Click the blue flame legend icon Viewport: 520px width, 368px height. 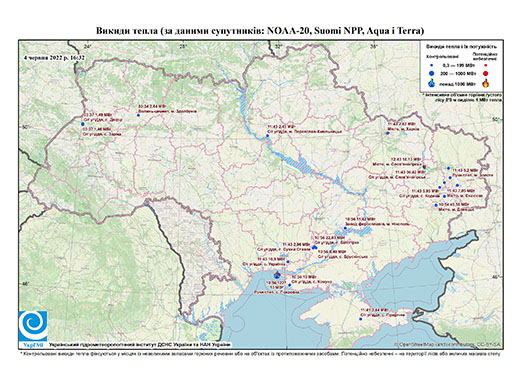click(432, 83)
